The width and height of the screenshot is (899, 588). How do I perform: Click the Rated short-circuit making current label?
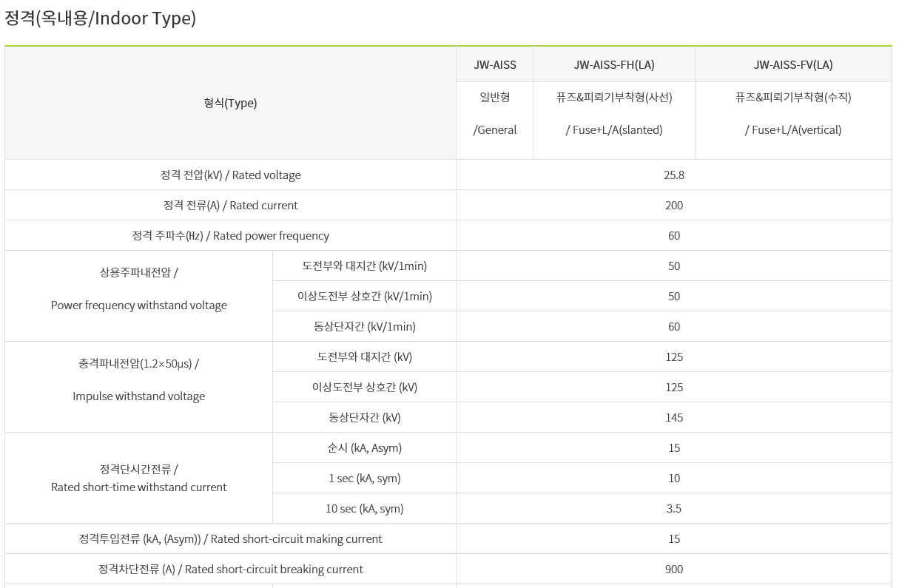230,539
